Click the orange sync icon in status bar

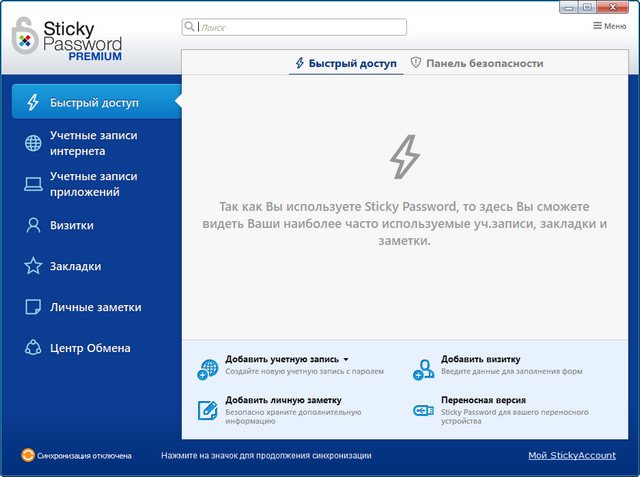[28, 455]
